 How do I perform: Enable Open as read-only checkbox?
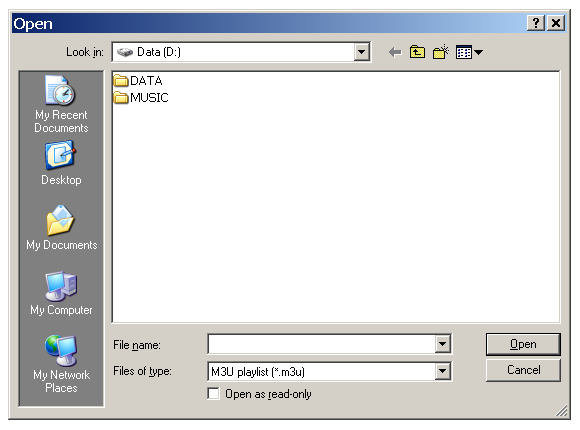pyautogui.click(x=213, y=393)
